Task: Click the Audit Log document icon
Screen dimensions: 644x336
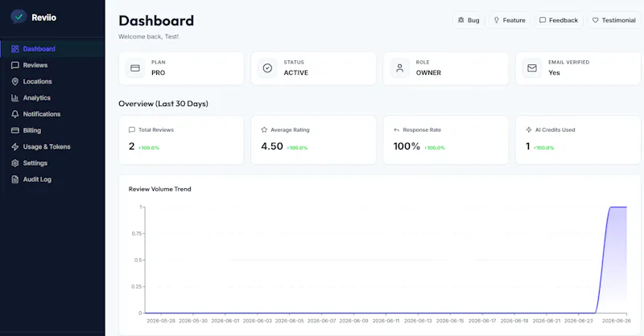Action: tap(15, 179)
